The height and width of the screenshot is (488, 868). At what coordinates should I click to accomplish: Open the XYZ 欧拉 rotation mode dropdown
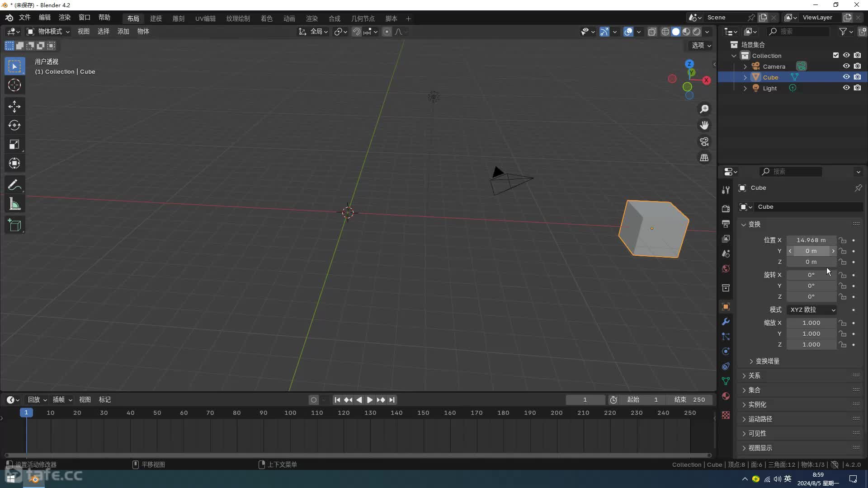click(812, 310)
